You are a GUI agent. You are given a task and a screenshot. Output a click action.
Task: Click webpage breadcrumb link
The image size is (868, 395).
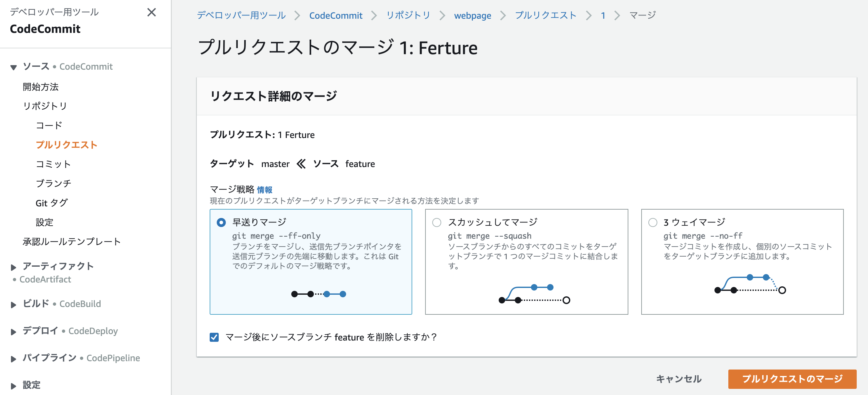[x=473, y=15]
